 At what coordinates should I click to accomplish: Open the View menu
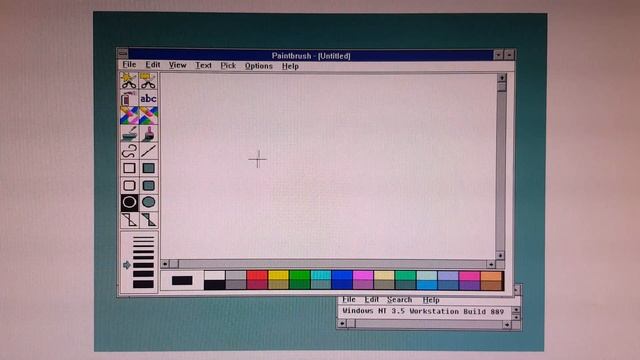[x=178, y=65]
